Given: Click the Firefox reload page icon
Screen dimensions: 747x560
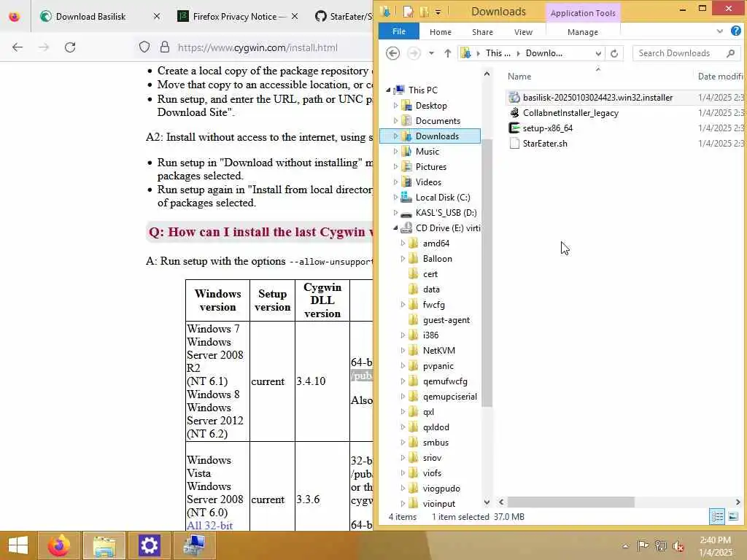Looking at the screenshot, I should [x=70, y=47].
